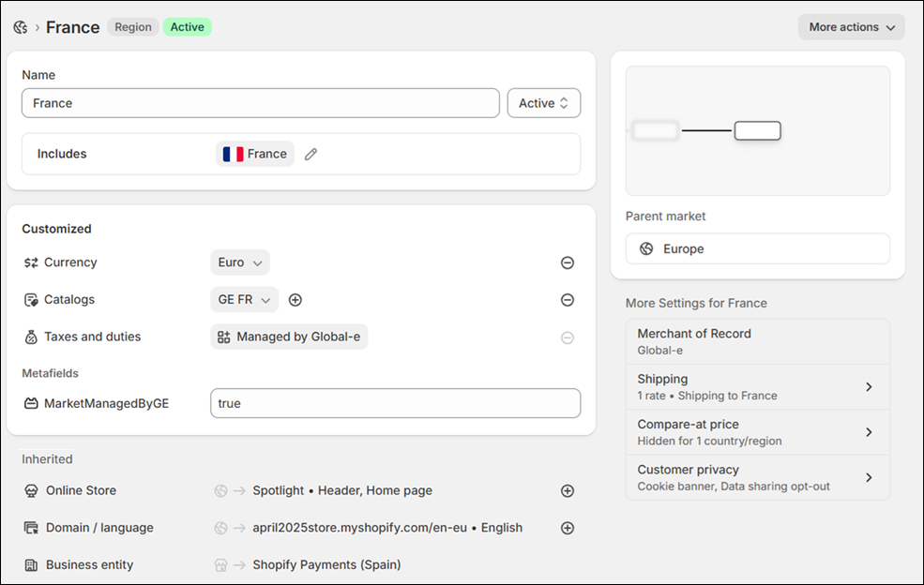This screenshot has width=924, height=585.
Task: Click the Managed by Global-e button
Action: [289, 337]
